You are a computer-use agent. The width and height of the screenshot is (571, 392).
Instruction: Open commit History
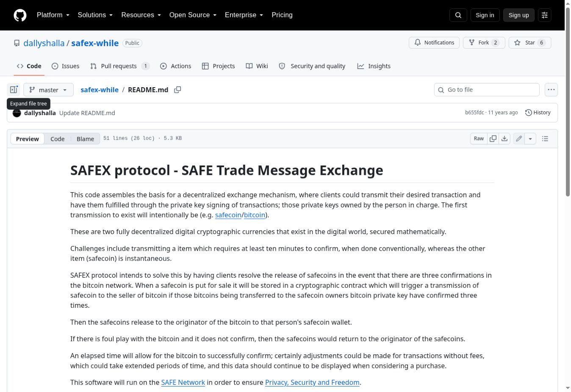(538, 113)
